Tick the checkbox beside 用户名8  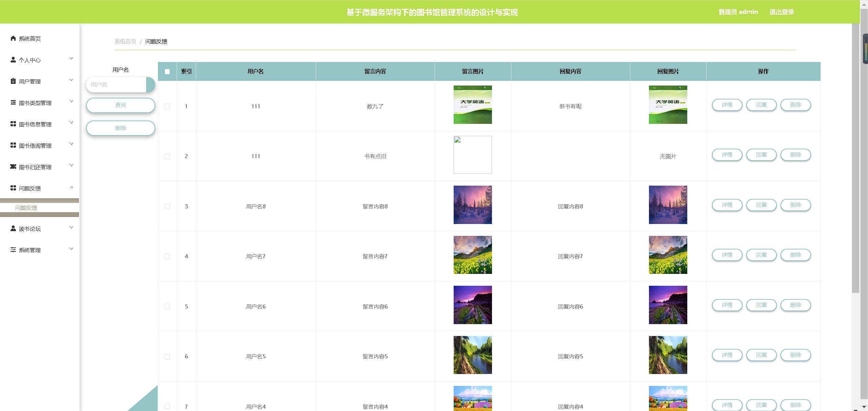click(167, 206)
